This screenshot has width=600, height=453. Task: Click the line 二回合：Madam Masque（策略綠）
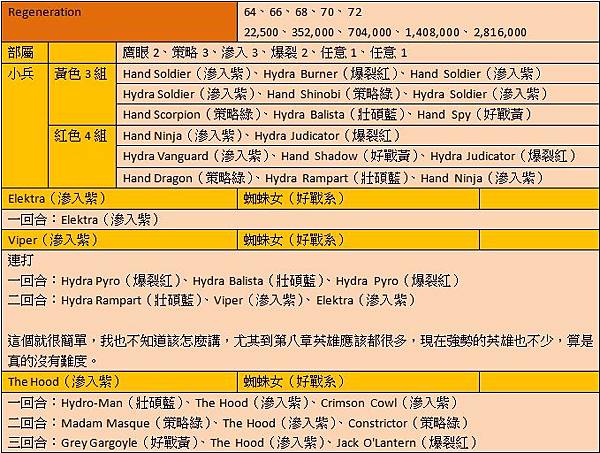(238, 423)
